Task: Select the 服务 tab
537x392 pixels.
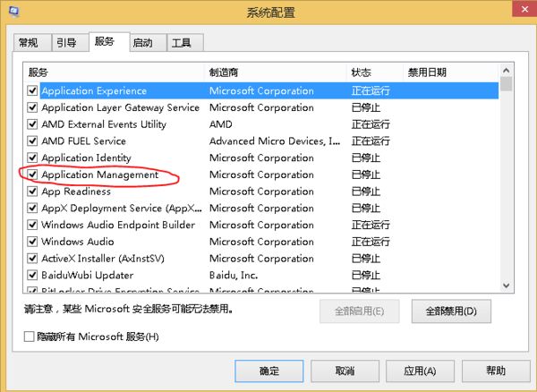Action: [109, 42]
